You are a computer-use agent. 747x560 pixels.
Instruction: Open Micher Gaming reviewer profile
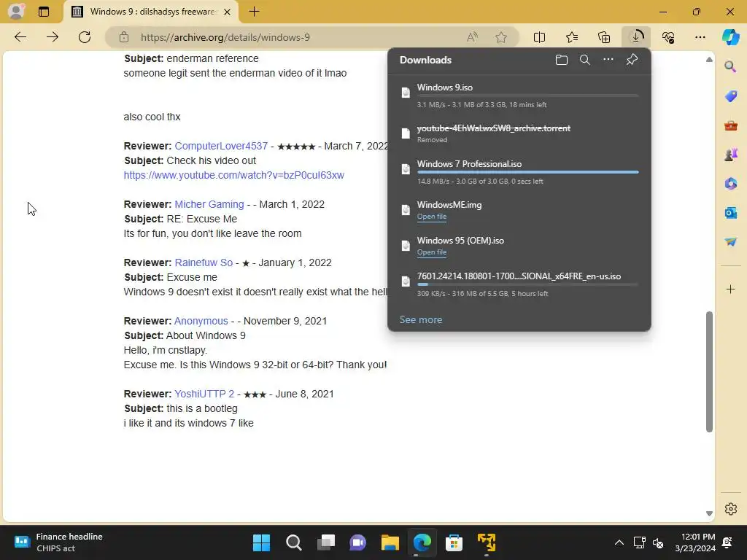coord(209,204)
